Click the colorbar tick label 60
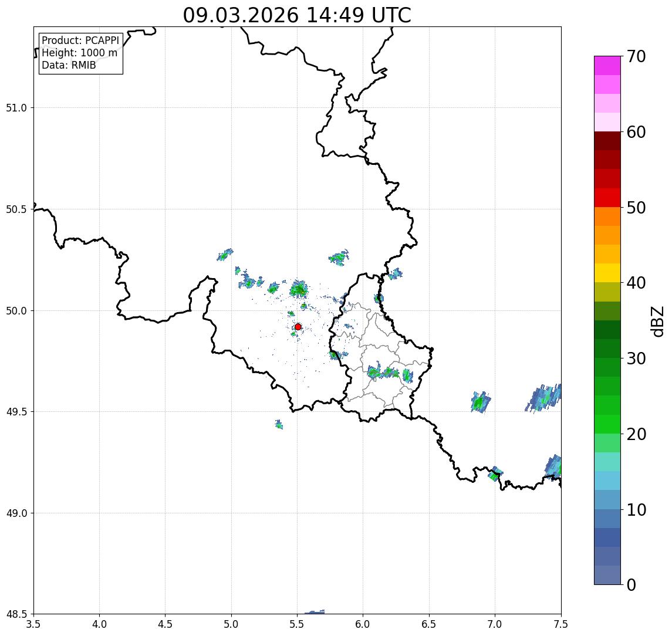Screen dimensions: 672x636 pyautogui.click(x=636, y=132)
